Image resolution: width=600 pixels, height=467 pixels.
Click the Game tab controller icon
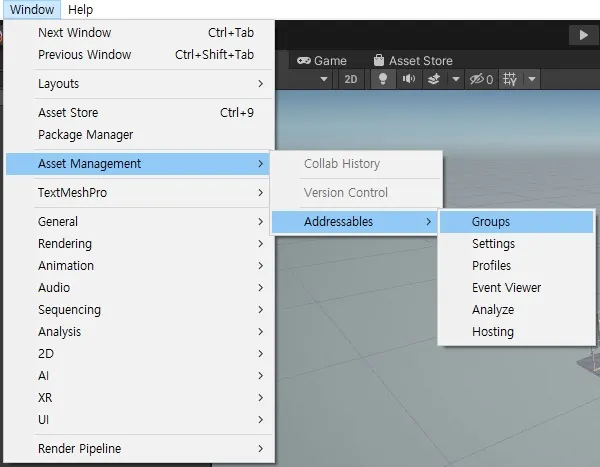(303, 60)
